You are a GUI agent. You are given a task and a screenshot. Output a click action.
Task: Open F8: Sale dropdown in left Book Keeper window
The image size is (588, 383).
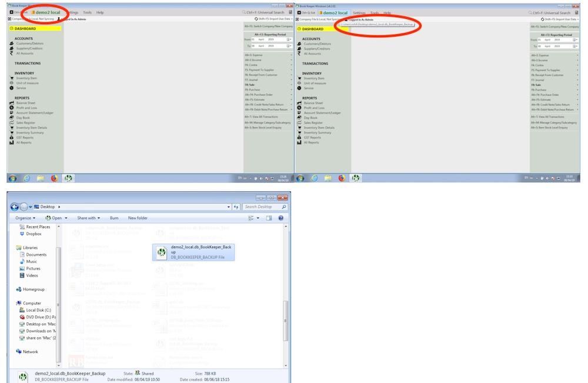coord(292,85)
